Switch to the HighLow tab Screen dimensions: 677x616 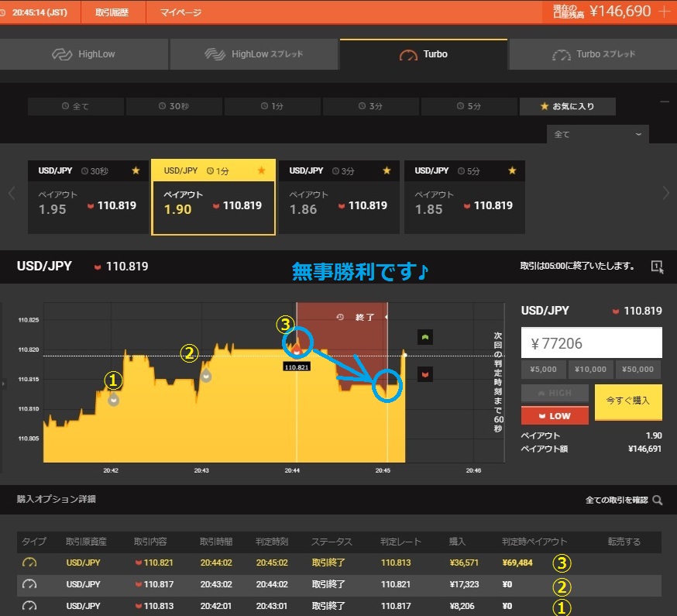pos(84,54)
